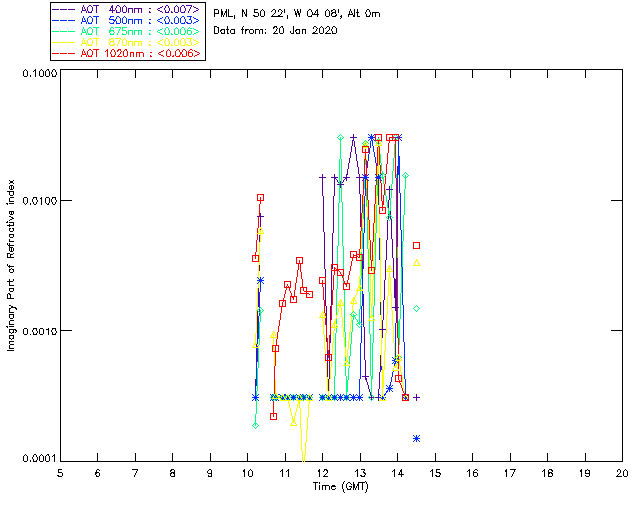Click the x-axis tick label 12
Image resolution: width=640 pixels, height=512 pixels.
point(322,473)
